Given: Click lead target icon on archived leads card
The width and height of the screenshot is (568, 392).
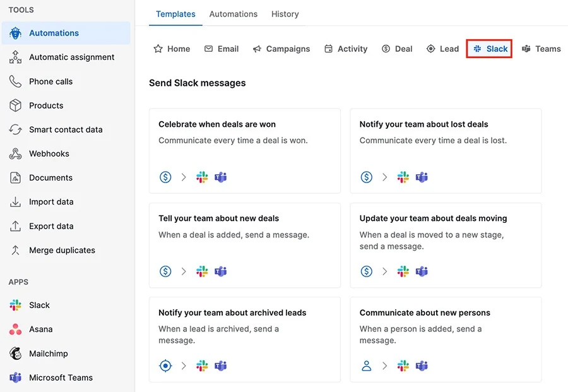Looking at the screenshot, I should [165, 366].
